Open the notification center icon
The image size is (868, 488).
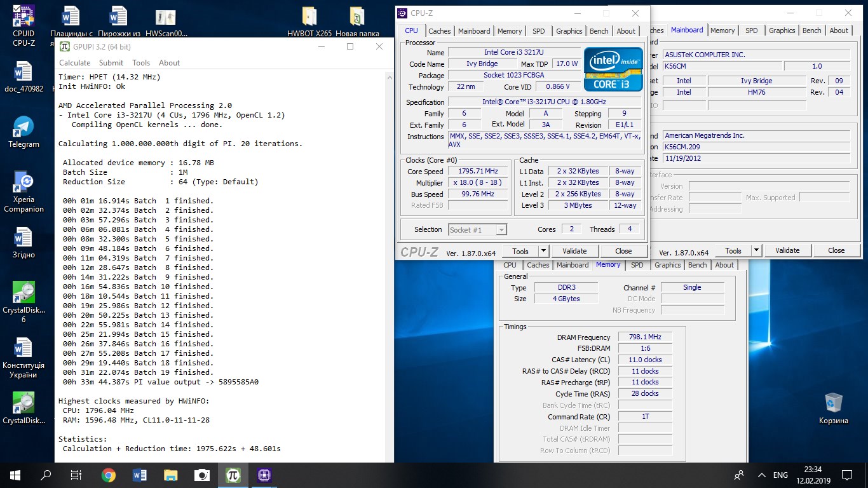[847, 475]
